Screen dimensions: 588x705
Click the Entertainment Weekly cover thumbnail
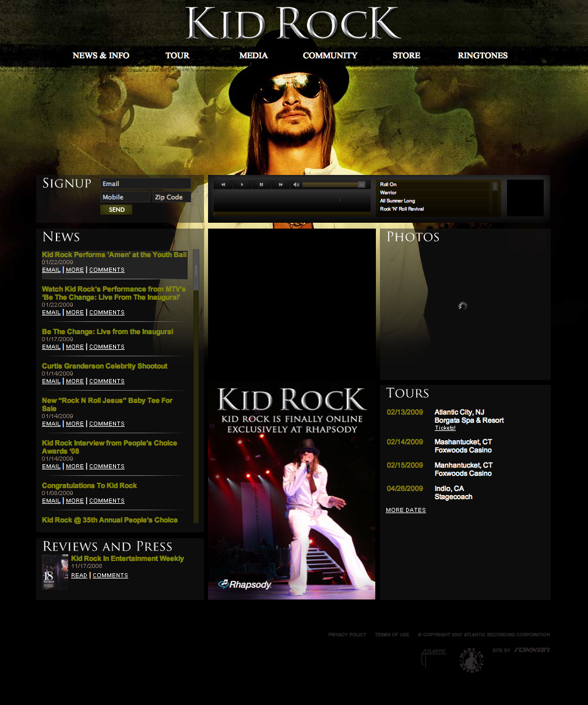(x=55, y=571)
